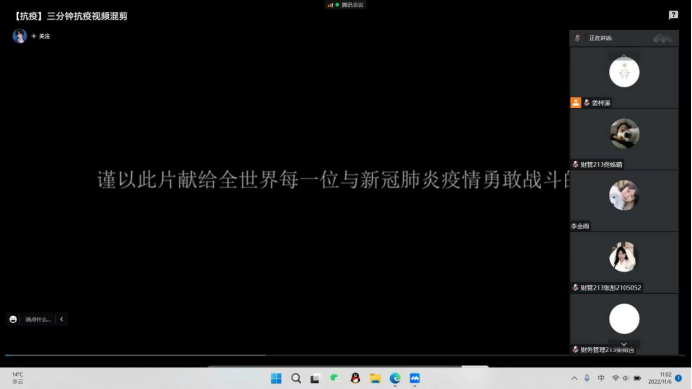The height and width of the screenshot is (389, 692).
Task: Open the Tencent Meeting status bar at top
Action: point(345,5)
